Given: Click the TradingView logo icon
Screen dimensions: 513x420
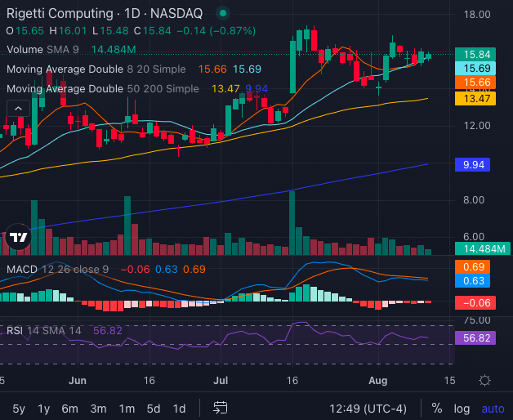Looking at the screenshot, I should 18,237.
